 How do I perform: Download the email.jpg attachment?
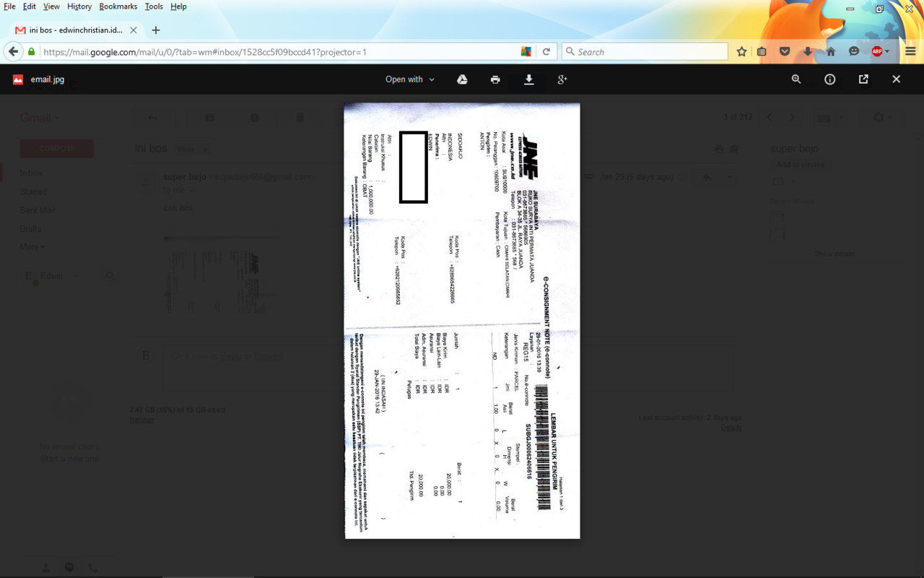point(529,79)
